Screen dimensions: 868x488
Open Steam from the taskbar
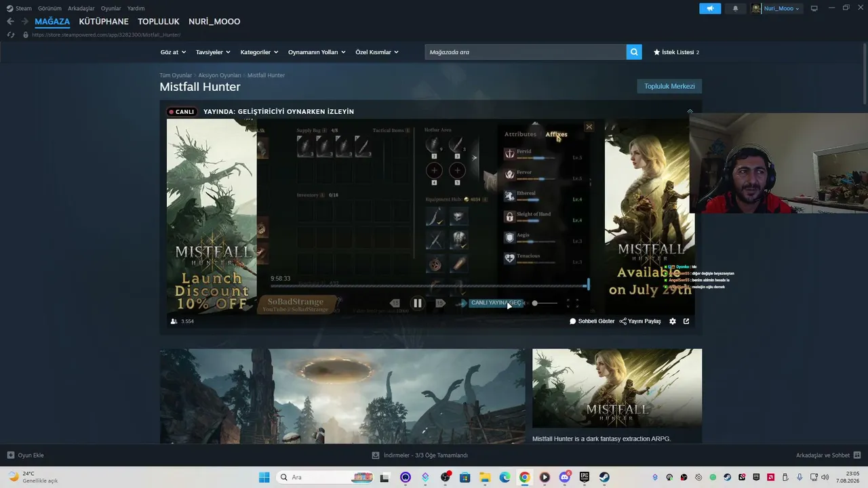click(x=604, y=477)
